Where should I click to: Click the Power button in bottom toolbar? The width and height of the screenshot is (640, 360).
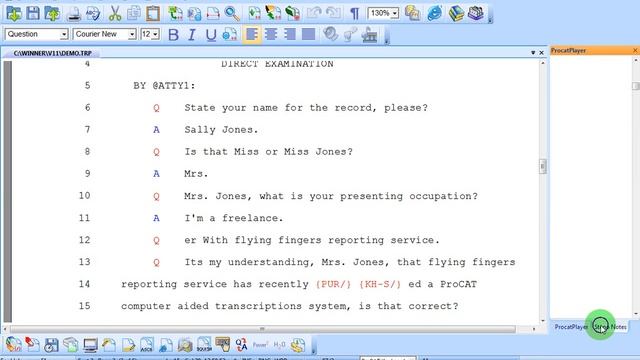click(260, 345)
